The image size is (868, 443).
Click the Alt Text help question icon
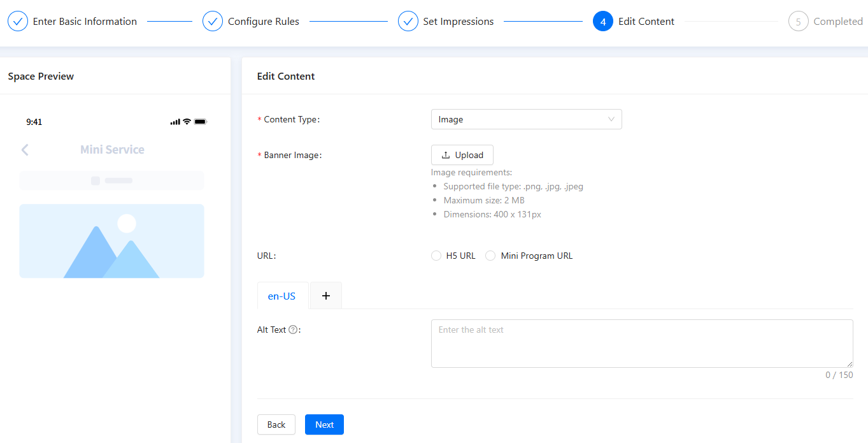[x=293, y=330]
